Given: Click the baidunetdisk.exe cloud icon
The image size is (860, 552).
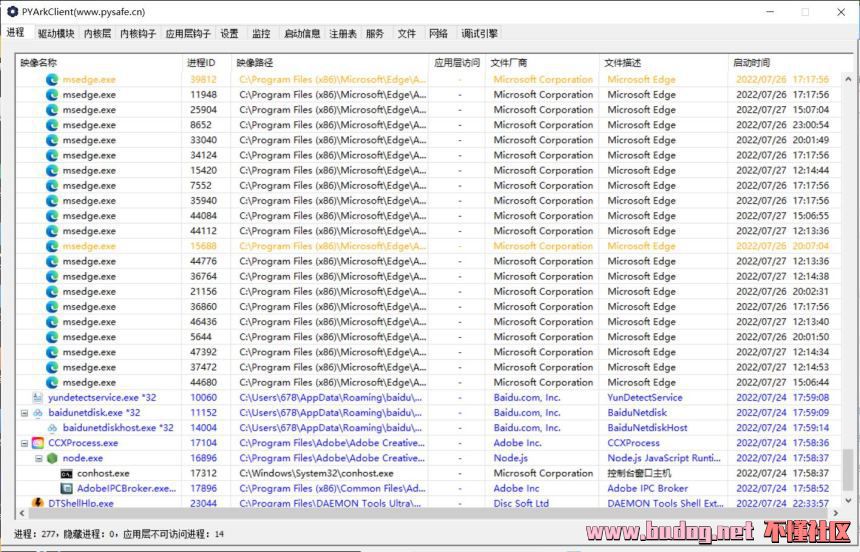Looking at the screenshot, I should click(37, 413).
